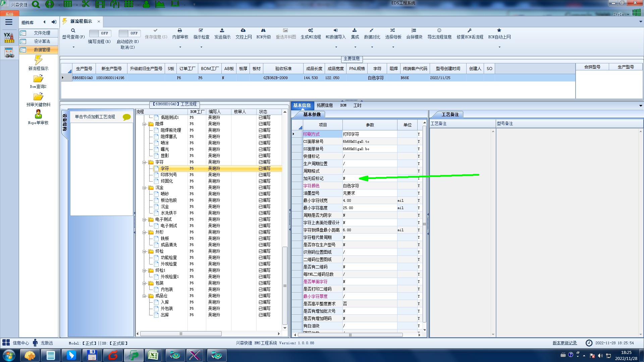Open Excel from the Windows taskbar
Image resolution: width=644 pixels, height=362 pixels.
pyautogui.click(x=153, y=355)
